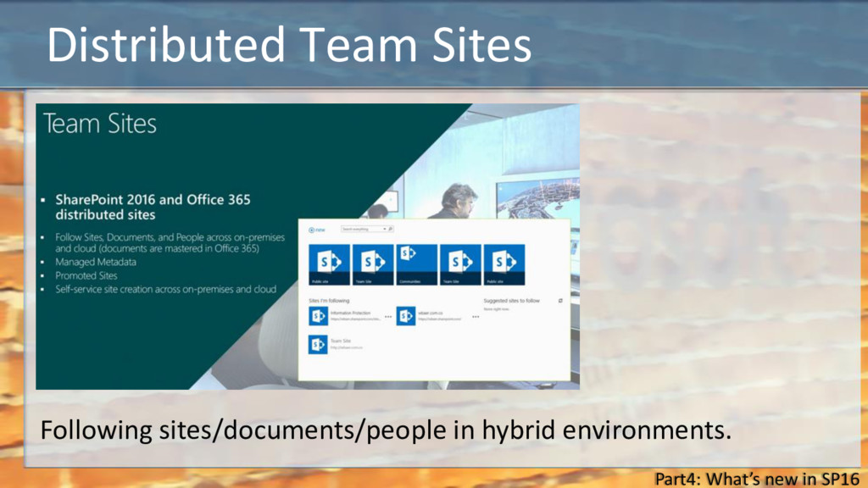Click the 'Part4: What's new in SP16' footer
This screenshot has width=868, height=488.
tap(757, 478)
